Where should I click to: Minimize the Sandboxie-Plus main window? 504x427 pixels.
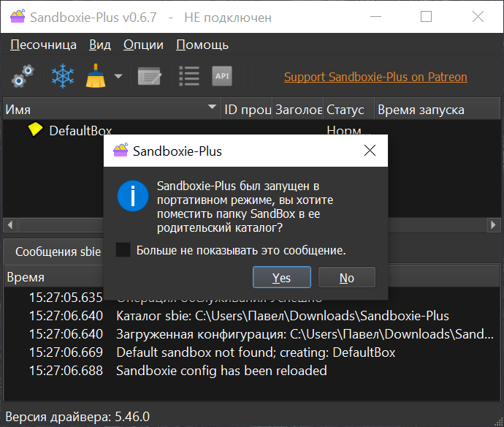pos(375,16)
